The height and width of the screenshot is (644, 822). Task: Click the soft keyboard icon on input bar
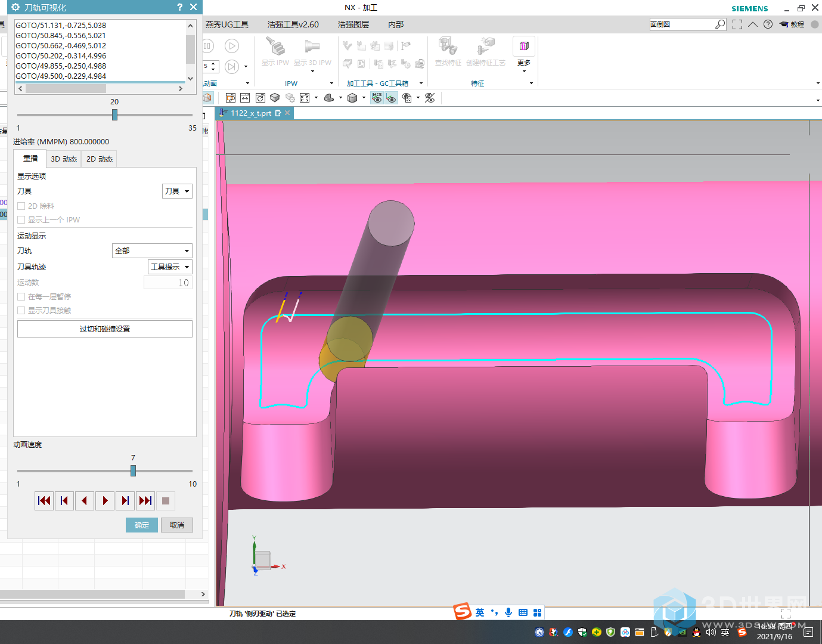pyautogui.click(x=523, y=612)
